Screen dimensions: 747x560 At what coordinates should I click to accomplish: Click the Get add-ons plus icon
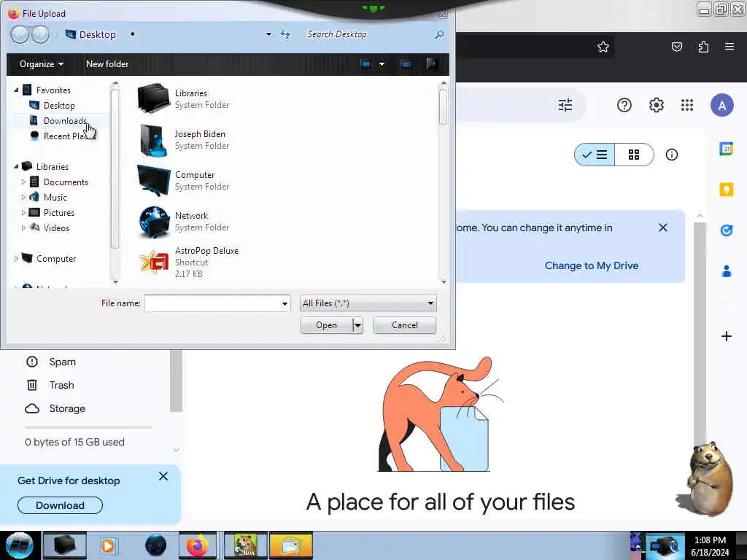[x=726, y=336]
